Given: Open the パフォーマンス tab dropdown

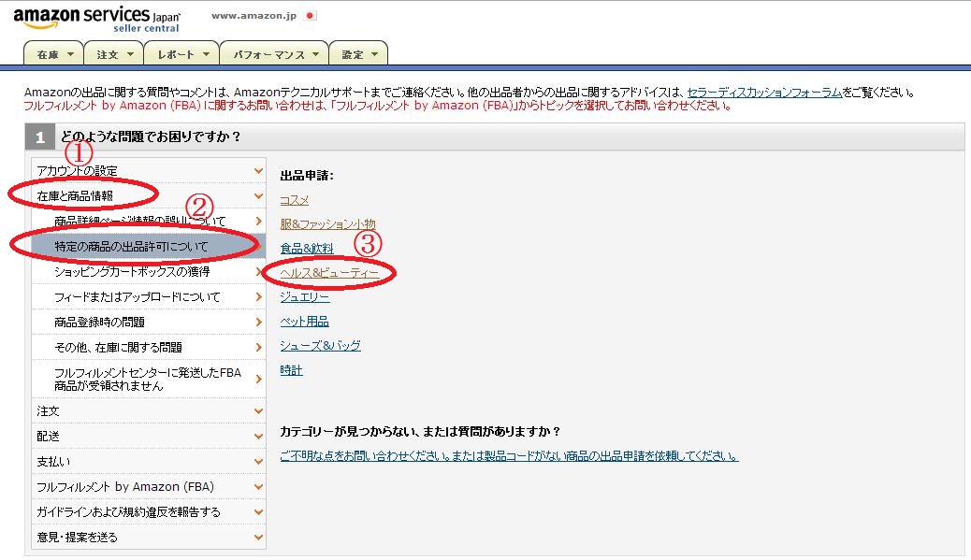Looking at the screenshot, I should (275, 55).
